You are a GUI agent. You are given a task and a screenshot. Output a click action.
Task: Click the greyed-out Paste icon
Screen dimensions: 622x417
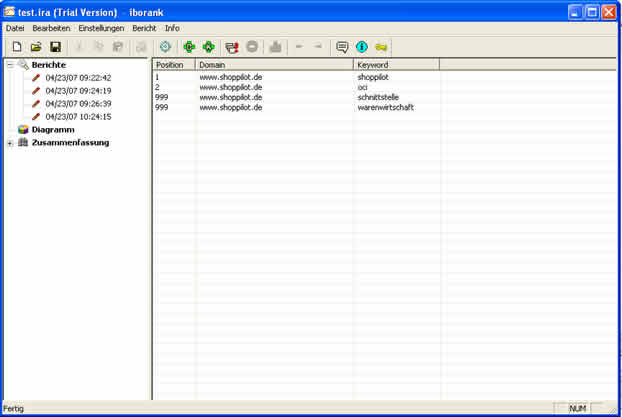[x=118, y=47]
